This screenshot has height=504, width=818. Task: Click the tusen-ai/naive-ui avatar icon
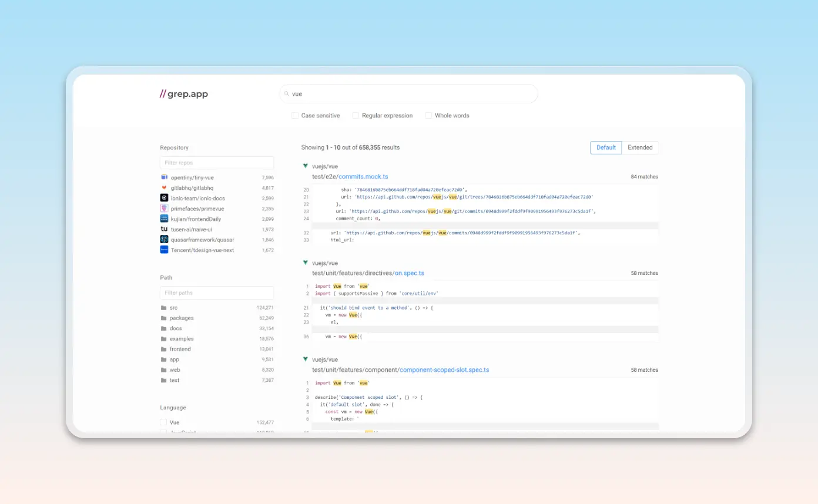tap(165, 229)
